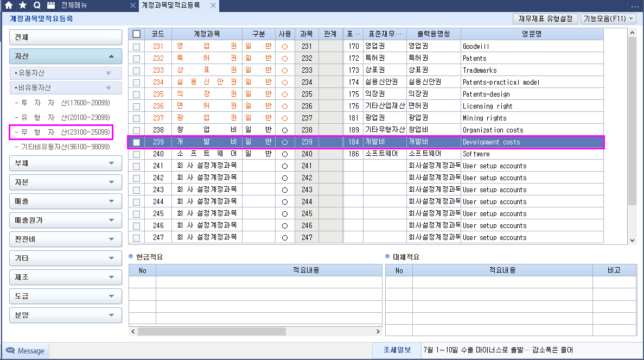Click first 적요내용 cell in 현금적요 table

[269, 282]
